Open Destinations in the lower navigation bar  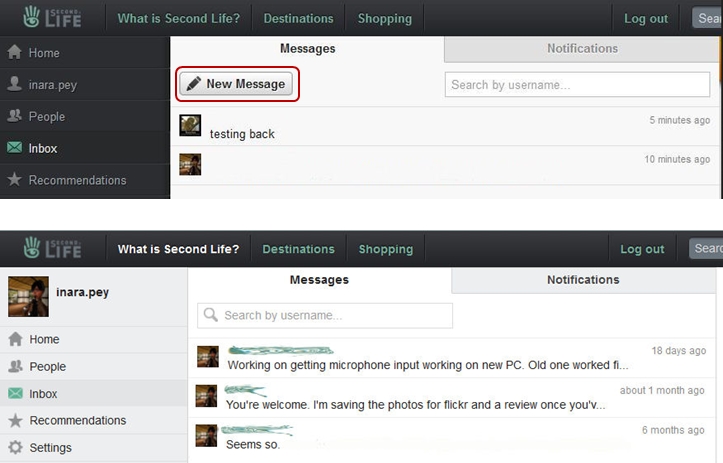298,249
